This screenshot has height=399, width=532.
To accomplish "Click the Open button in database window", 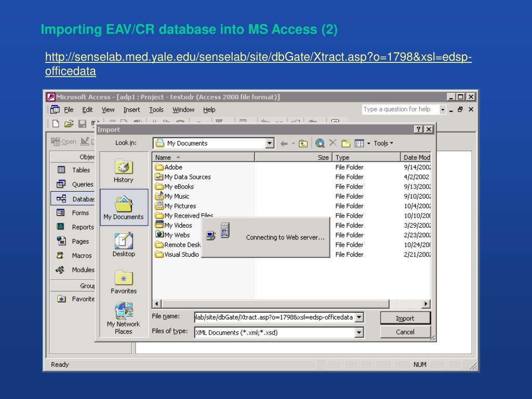I will click(x=64, y=141).
